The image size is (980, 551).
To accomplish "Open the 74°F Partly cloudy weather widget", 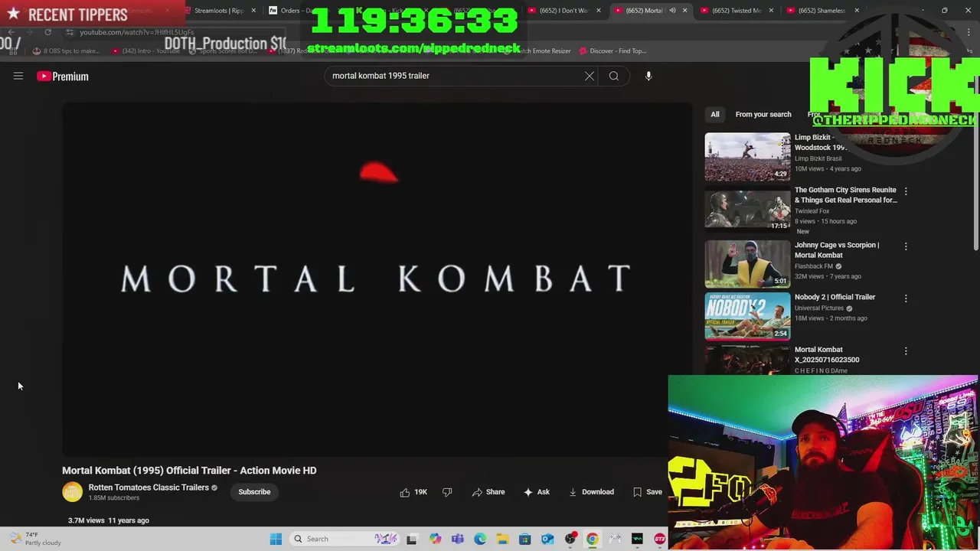I will (x=34, y=539).
